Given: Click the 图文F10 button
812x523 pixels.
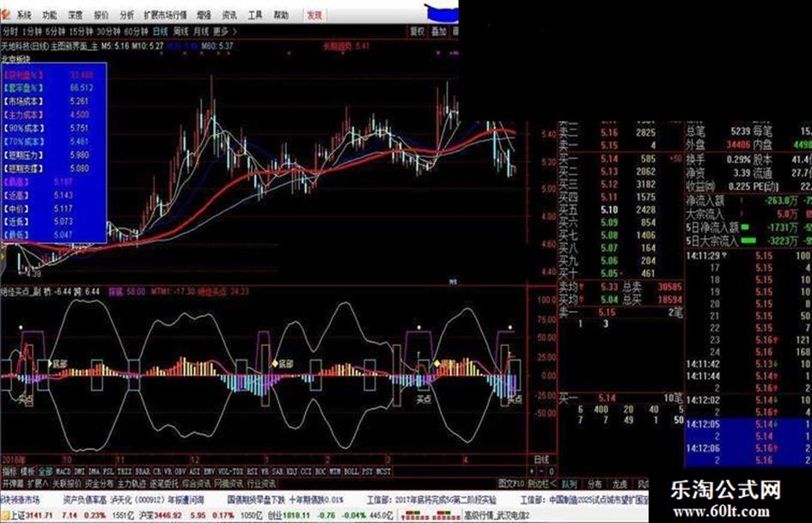Looking at the screenshot, I should [x=510, y=483].
